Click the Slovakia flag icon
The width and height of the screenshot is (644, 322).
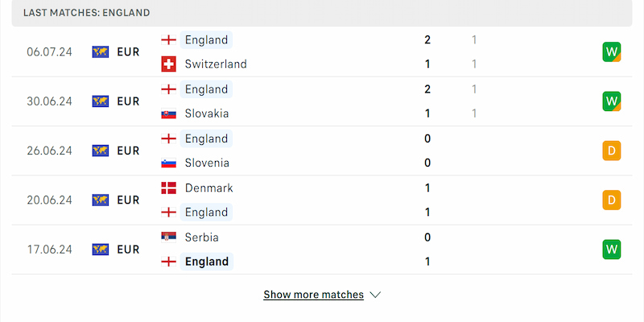point(169,114)
